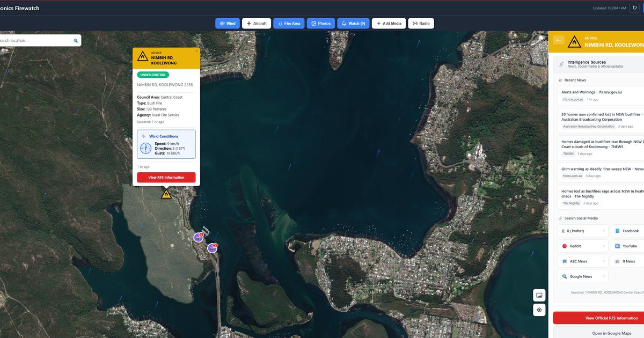Click the locate me crosshair icon
The height and width of the screenshot is (338, 644).
point(539,310)
